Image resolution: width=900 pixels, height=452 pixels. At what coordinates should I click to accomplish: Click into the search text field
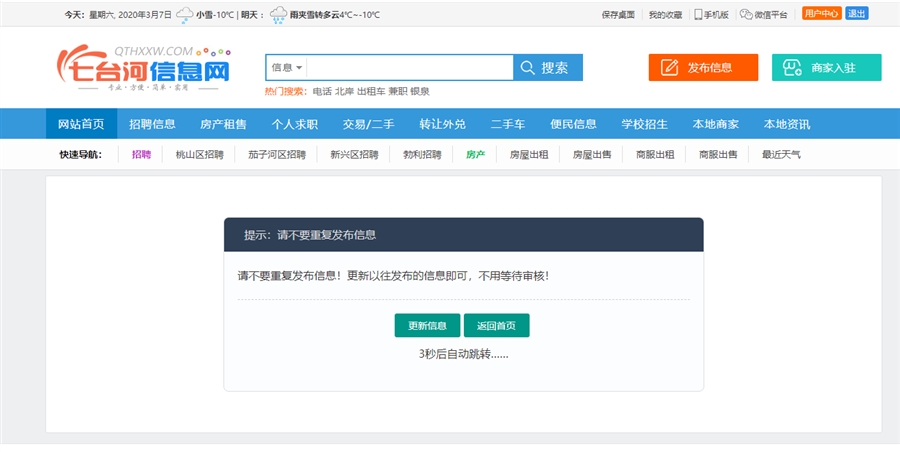408,68
